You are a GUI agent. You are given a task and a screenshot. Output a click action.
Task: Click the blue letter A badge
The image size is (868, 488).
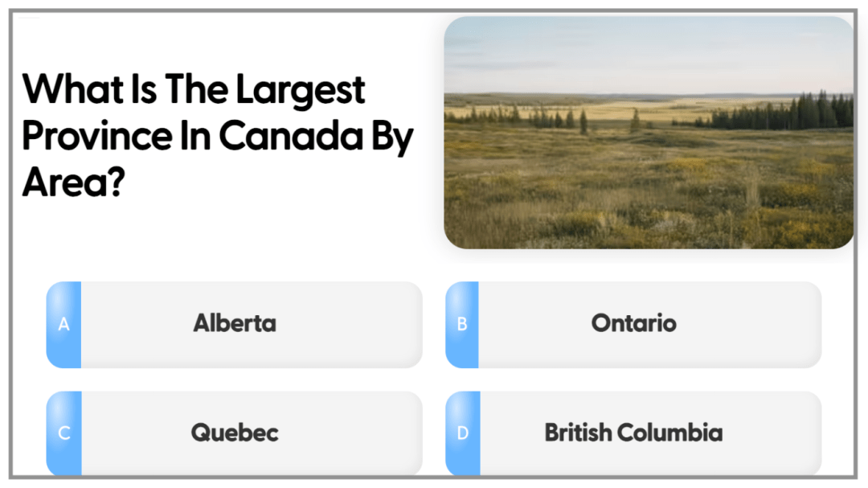pyautogui.click(x=64, y=325)
